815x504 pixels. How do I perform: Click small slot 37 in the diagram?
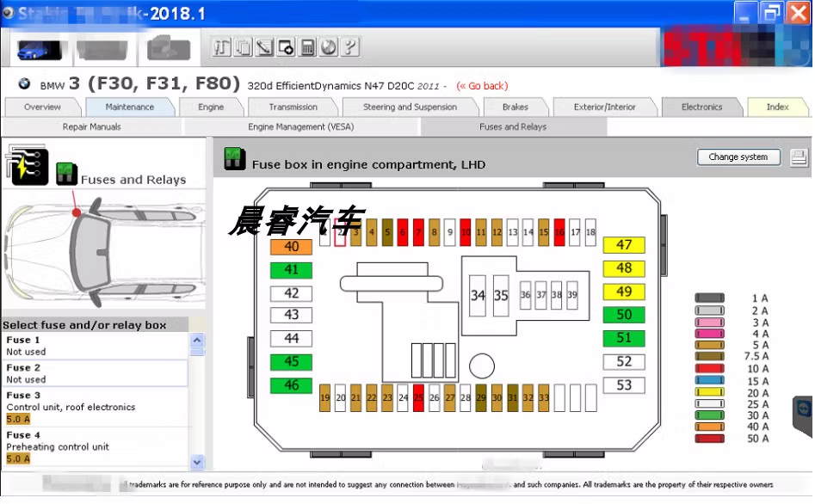(x=541, y=295)
